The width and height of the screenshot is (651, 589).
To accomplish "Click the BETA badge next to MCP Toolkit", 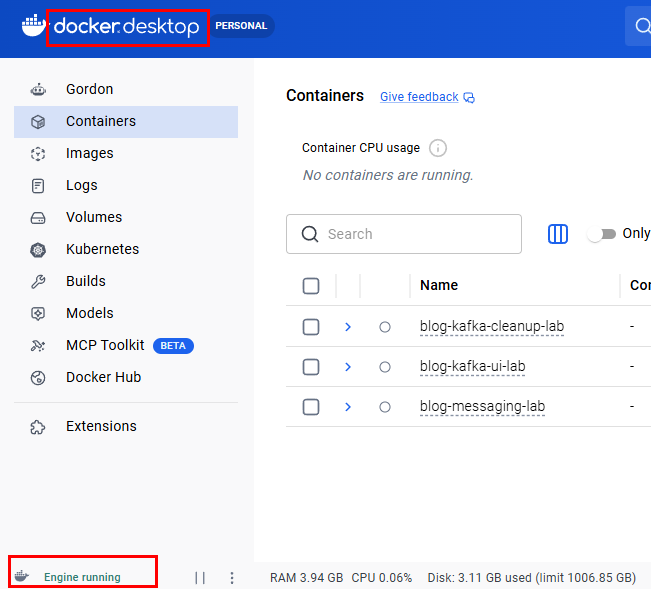I will click(x=173, y=346).
